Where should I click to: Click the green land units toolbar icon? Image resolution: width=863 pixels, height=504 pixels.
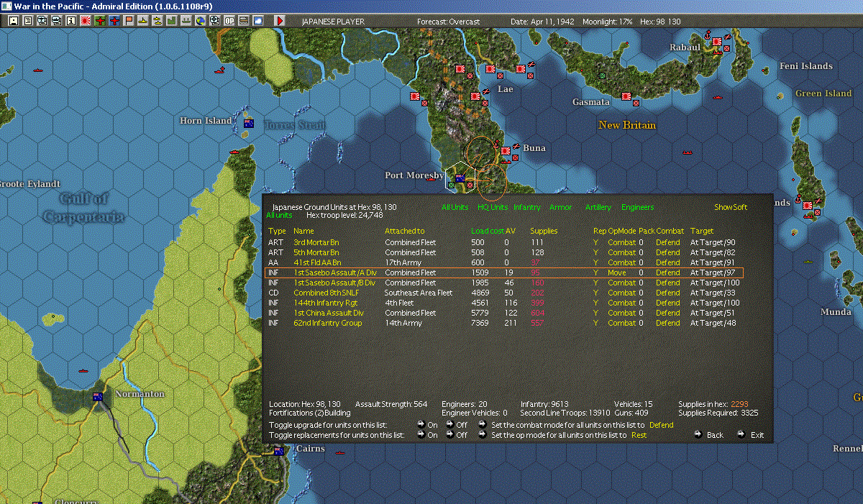point(172,21)
